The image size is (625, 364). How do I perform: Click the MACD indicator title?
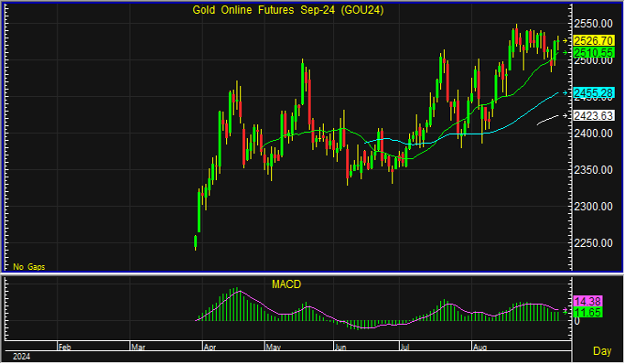286,284
